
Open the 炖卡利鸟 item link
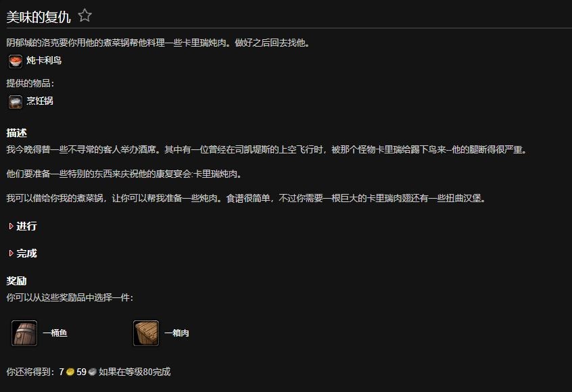[x=44, y=61]
